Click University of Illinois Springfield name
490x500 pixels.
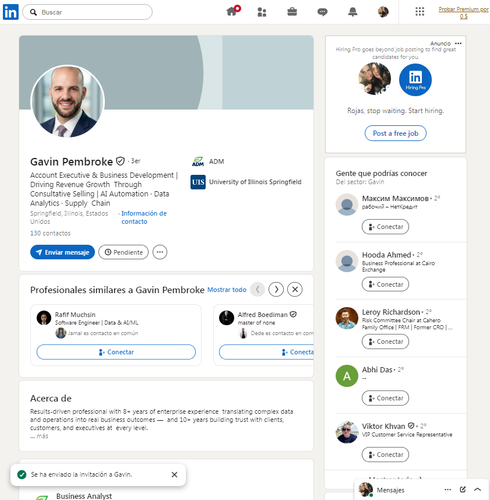coord(255,182)
